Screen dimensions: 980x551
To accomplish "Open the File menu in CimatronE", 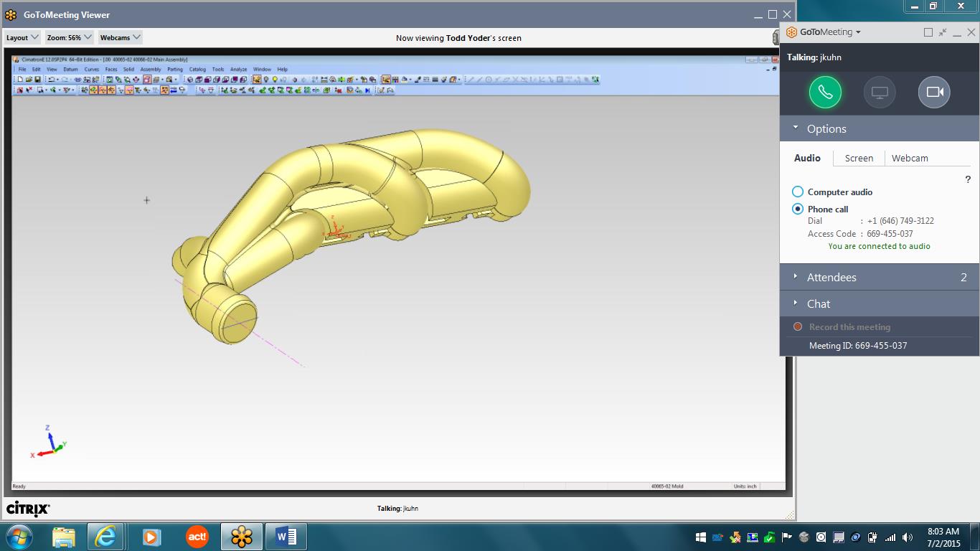I will pos(22,70).
